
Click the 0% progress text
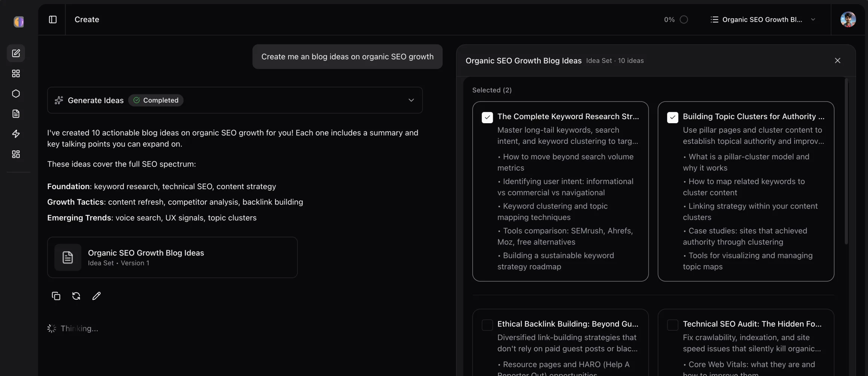669,19
